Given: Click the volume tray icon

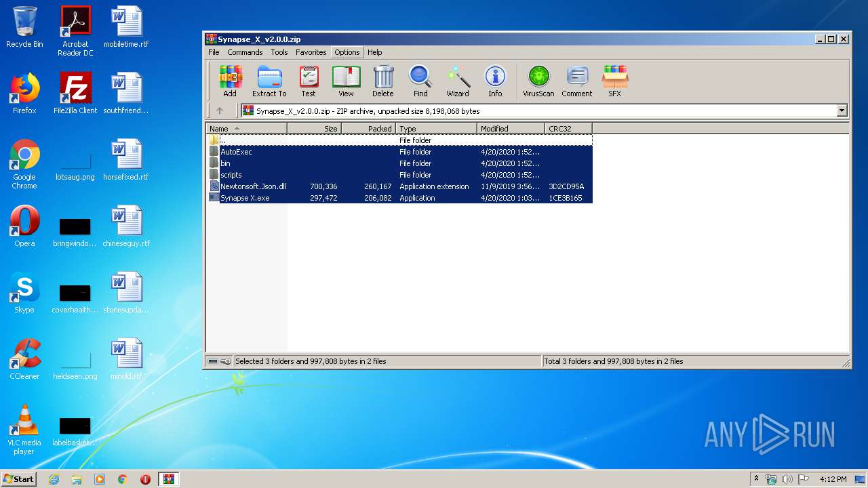Looking at the screenshot, I should coord(787,479).
